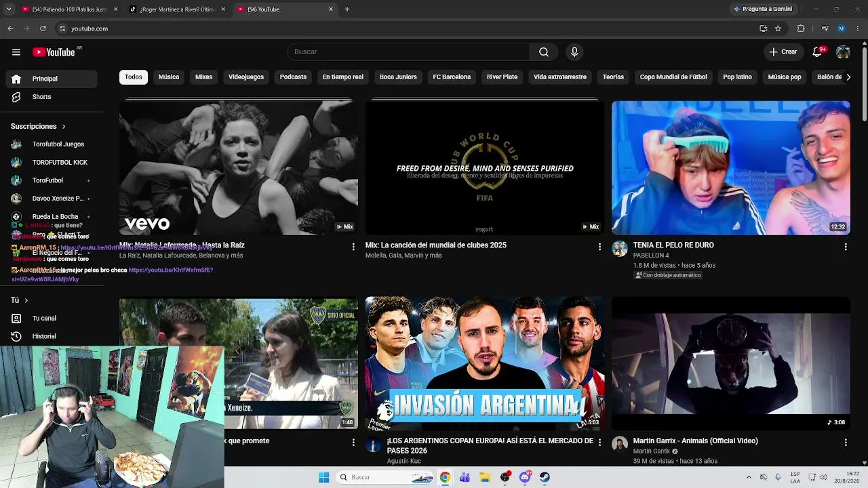Play the TENIA EL PELO RE DURO thumbnail
This screenshot has width=868, height=488.
click(x=731, y=167)
